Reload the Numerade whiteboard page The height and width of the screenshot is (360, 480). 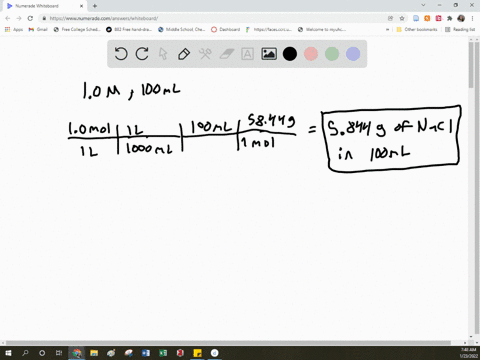[x=30, y=18]
